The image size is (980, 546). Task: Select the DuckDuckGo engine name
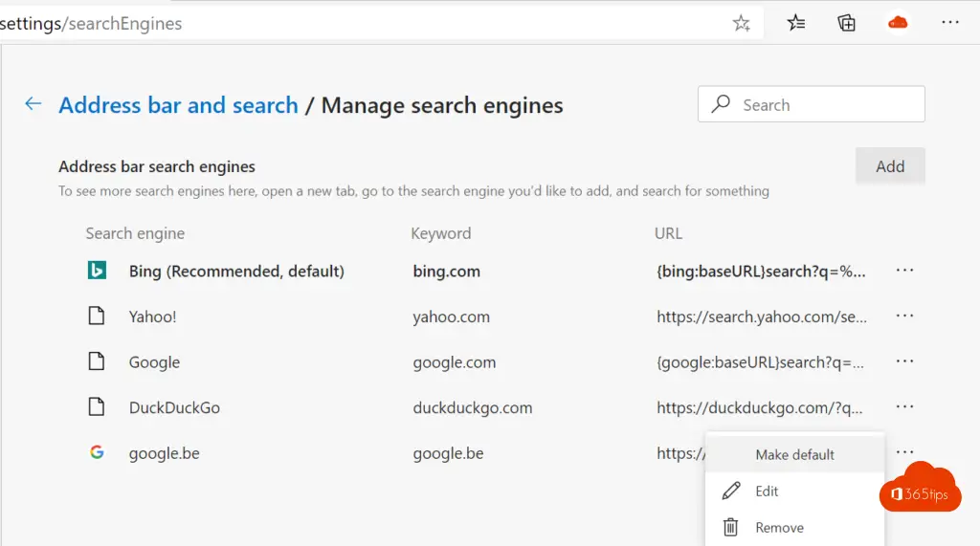(x=174, y=408)
